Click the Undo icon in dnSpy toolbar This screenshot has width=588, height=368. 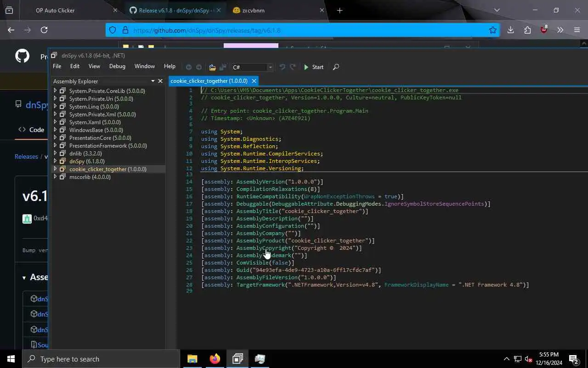282,67
